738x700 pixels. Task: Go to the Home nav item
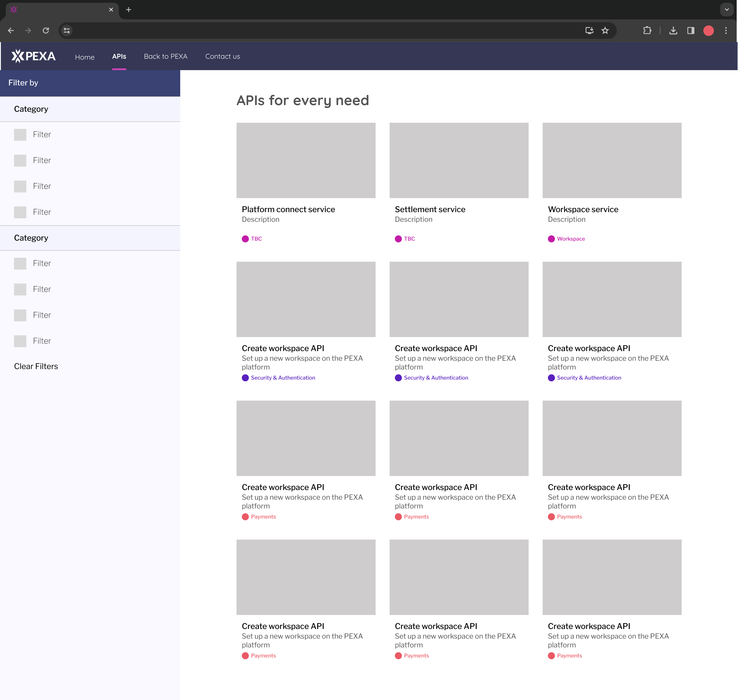tap(85, 57)
